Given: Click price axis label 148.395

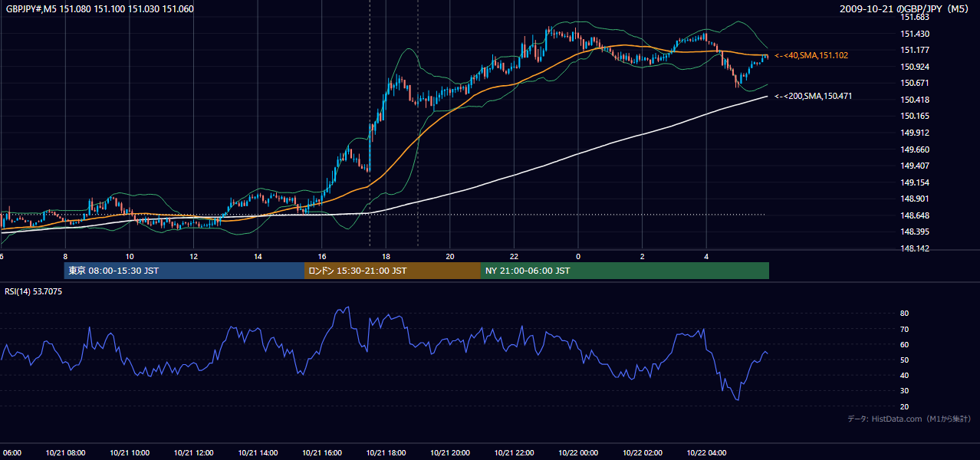Looking at the screenshot, I should [914, 232].
